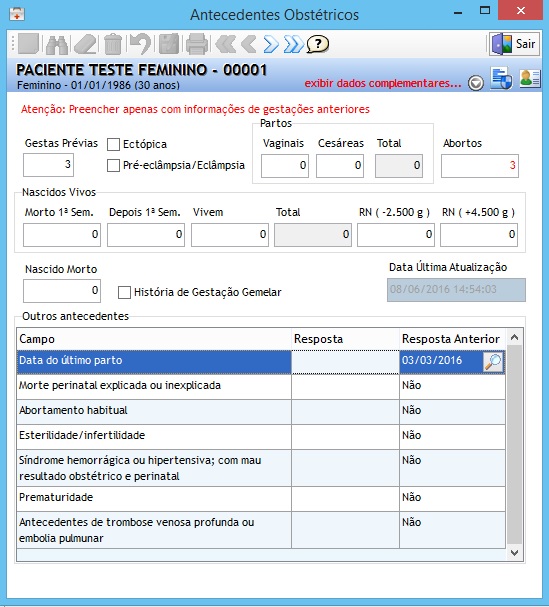The width and height of the screenshot is (549, 607).
Task: Click the binoculars search icon
Action: [x=57, y=44]
